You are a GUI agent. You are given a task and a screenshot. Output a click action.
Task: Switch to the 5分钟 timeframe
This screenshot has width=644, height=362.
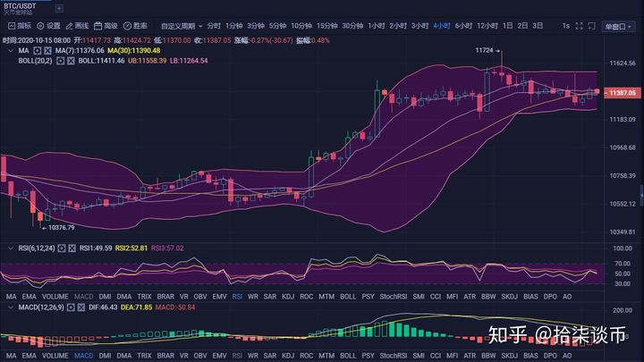click(277, 26)
